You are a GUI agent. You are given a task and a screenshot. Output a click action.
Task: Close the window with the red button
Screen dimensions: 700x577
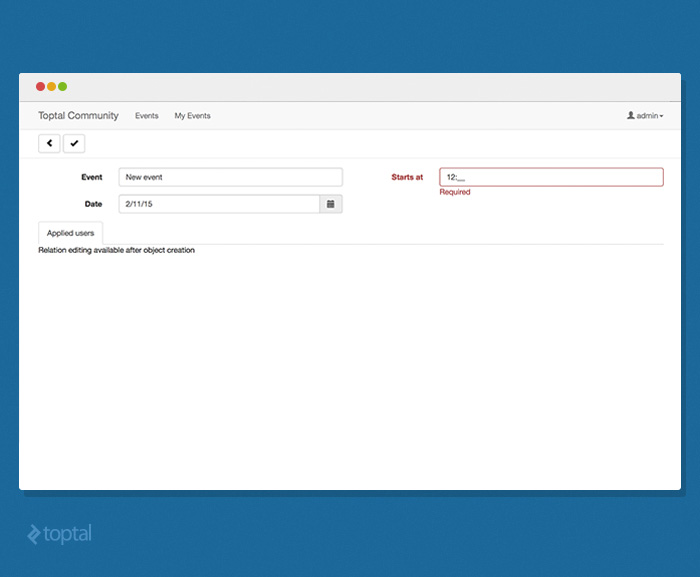click(x=41, y=87)
